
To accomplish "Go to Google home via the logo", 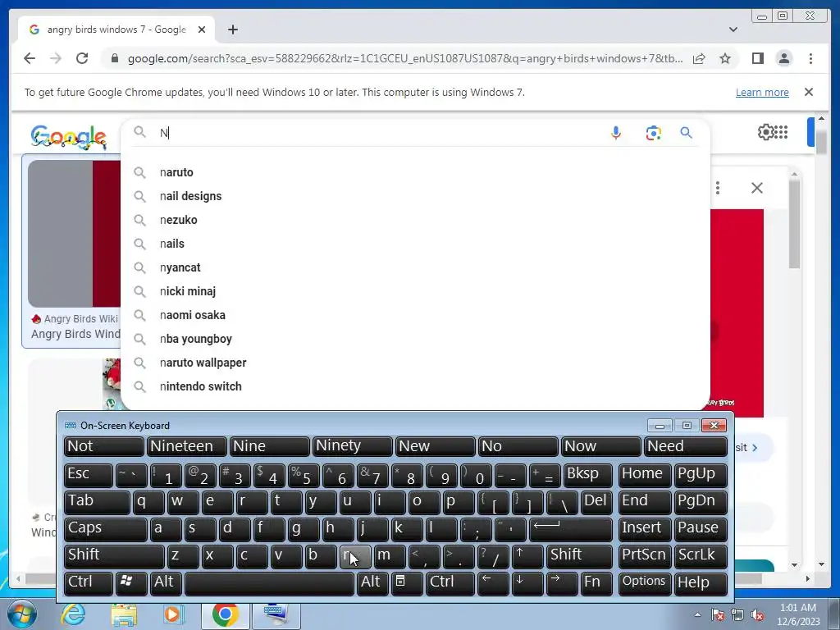I will point(68,137).
